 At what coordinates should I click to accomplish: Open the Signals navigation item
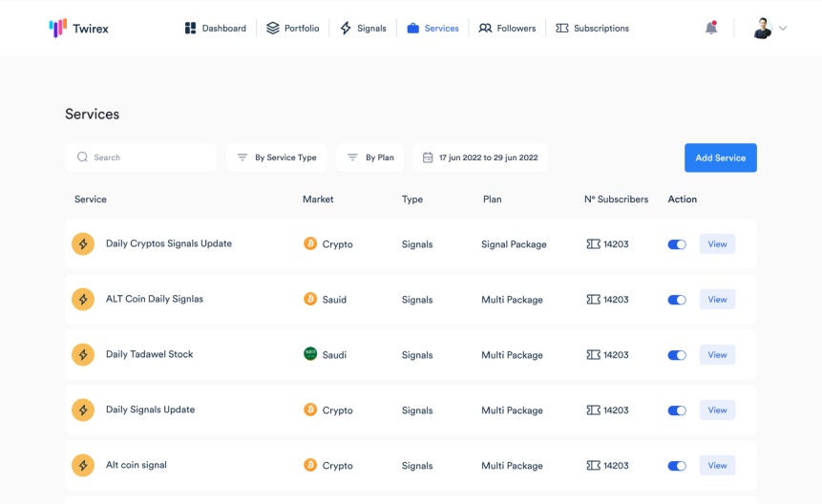coord(364,29)
